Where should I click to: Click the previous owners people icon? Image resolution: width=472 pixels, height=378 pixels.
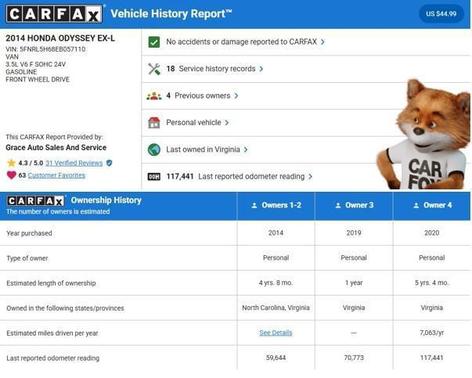(154, 96)
